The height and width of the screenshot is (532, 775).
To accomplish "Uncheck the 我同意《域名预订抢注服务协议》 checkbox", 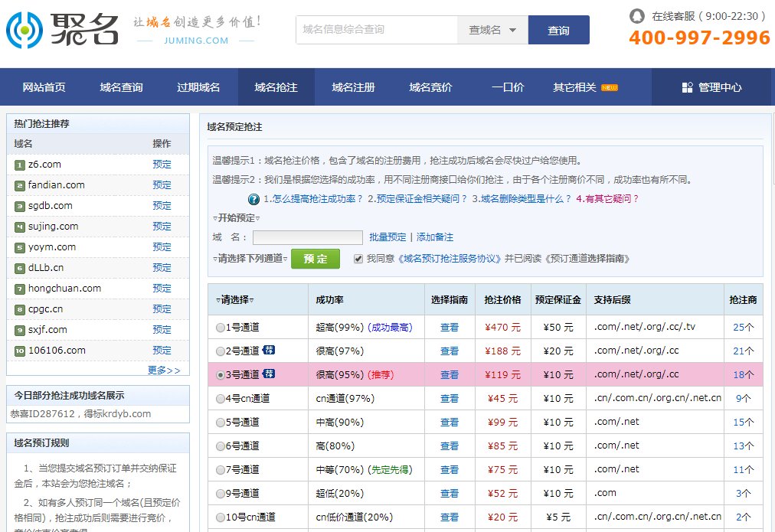I will click(357, 259).
